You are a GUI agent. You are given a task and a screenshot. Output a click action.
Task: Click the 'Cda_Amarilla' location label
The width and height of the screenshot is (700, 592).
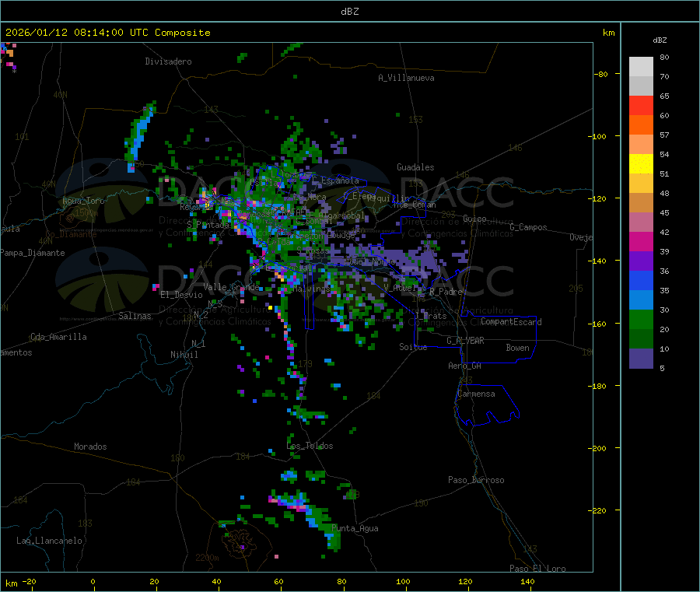coord(59,337)
